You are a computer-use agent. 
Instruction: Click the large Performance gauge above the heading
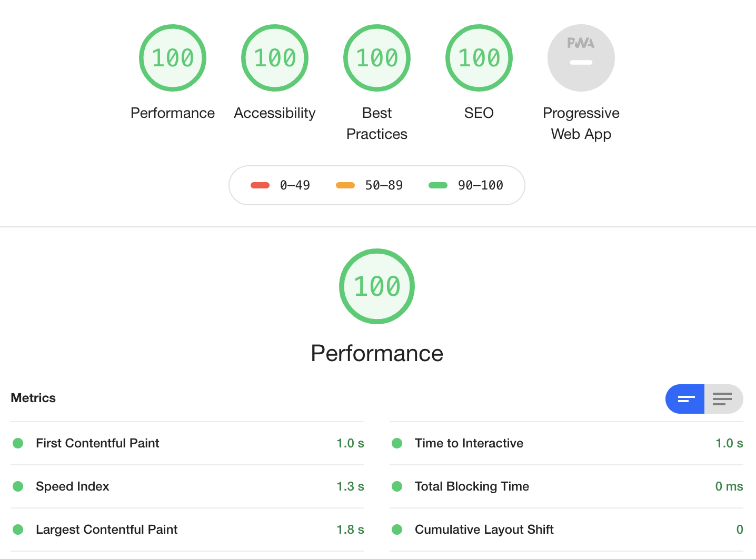pyautogui.click(x=377, y=286)
